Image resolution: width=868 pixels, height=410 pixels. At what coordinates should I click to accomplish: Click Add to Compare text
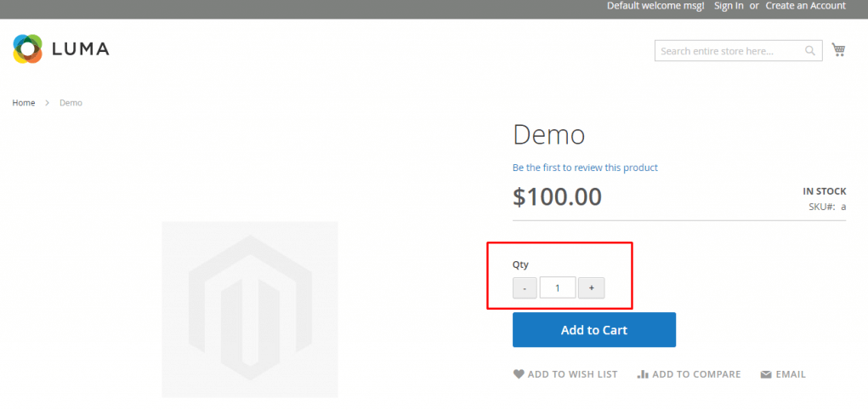click(x=696, y=374)
